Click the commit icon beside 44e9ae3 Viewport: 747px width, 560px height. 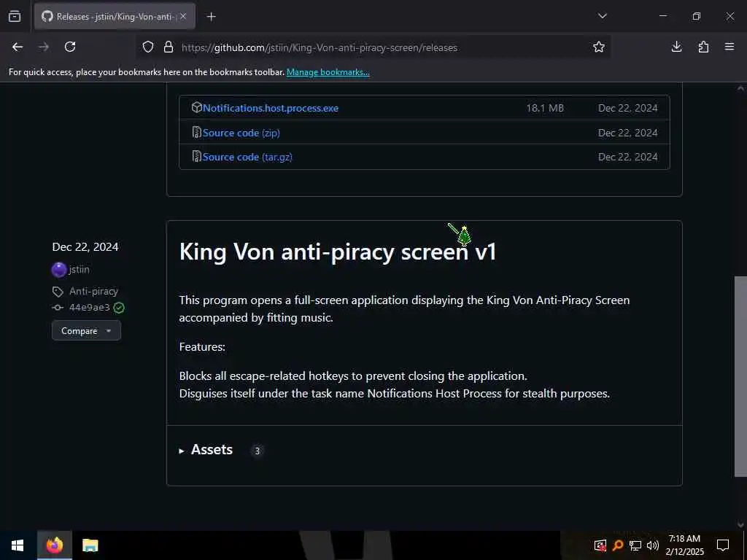[58, 308]
